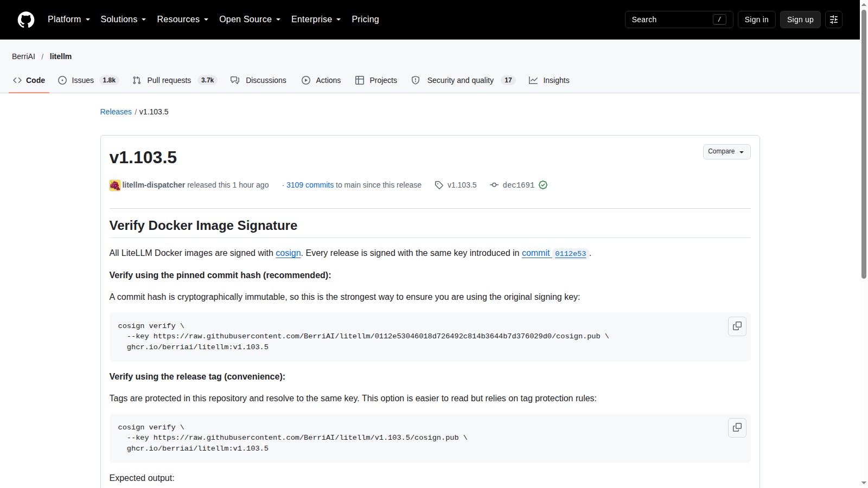Screen dimensions: 868x488
Task: Focus the Search field
Action: coord(679,20)
